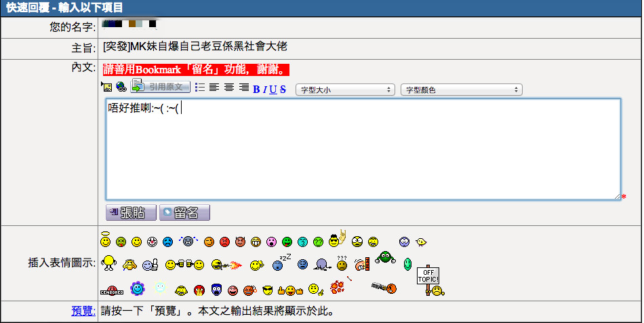
Task: Open the 預覽 preview link
Action: pos(83,311)
